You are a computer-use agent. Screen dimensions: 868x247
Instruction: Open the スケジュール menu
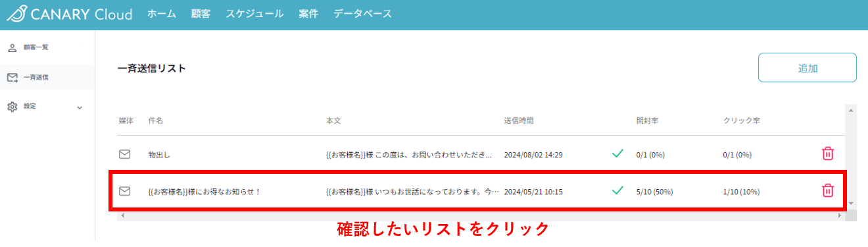pyautogui.click(x=254, y=14)
